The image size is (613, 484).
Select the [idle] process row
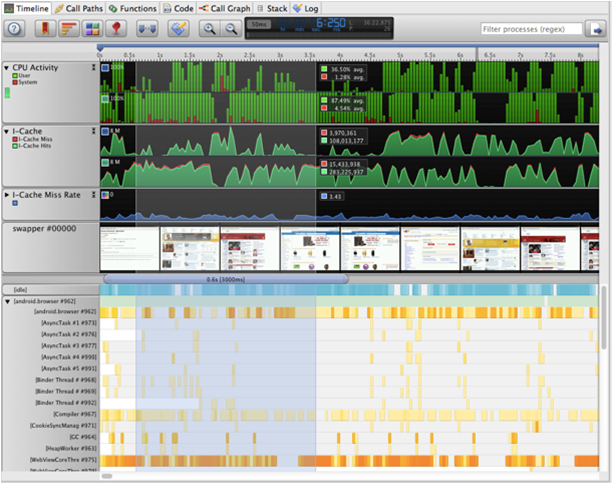[51, 290]
